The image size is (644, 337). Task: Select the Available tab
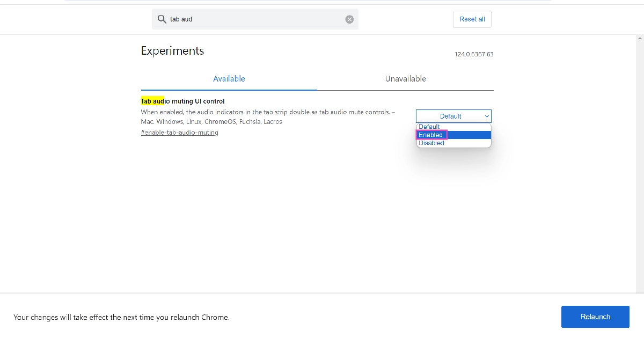[229, 78]
